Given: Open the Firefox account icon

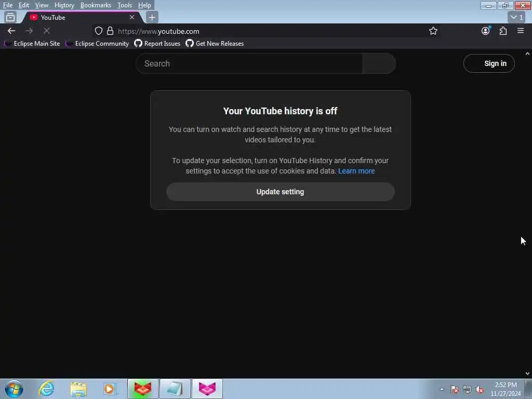Looking at the screenshot, I should pyautogui.click(x=486, y=31).
